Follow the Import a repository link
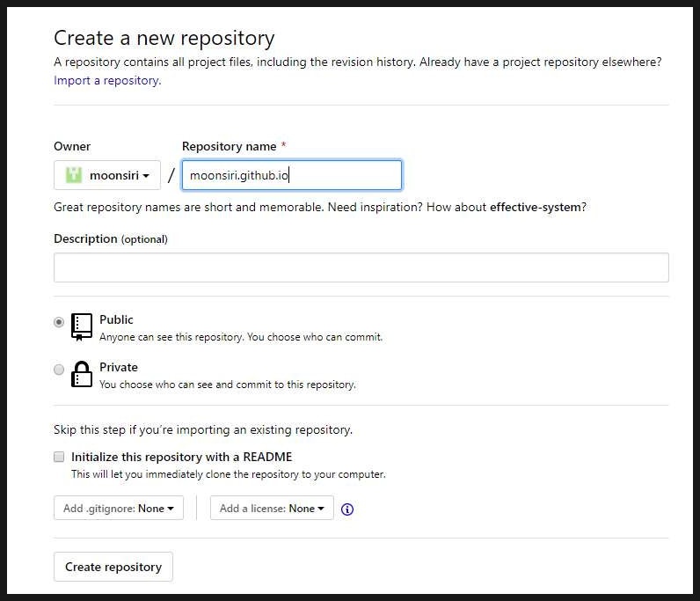 107,80
